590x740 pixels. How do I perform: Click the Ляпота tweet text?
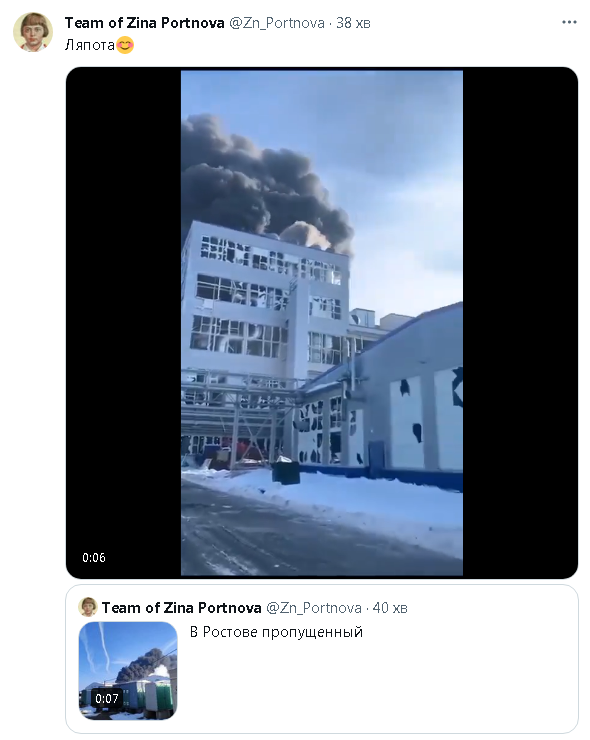coord(90,45)
